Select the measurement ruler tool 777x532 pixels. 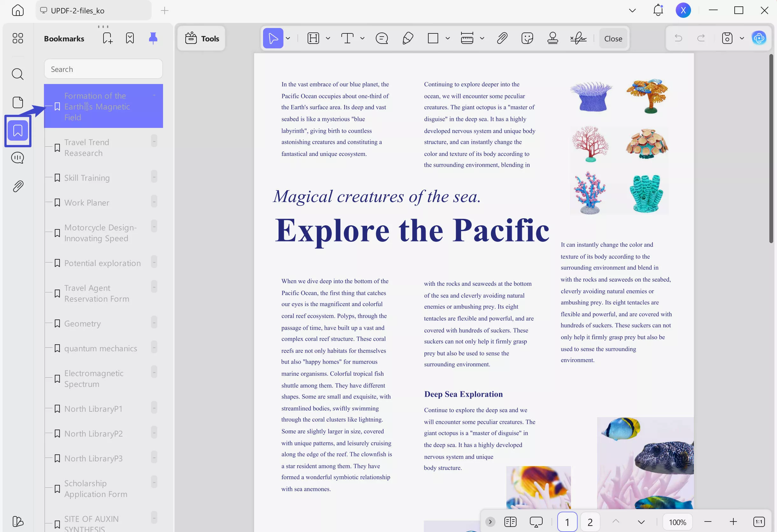click(467, 38)
